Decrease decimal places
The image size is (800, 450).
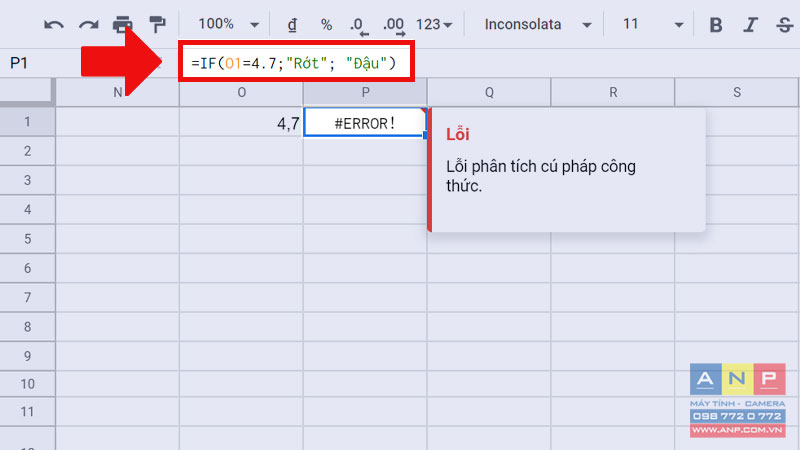click(359, 26)
